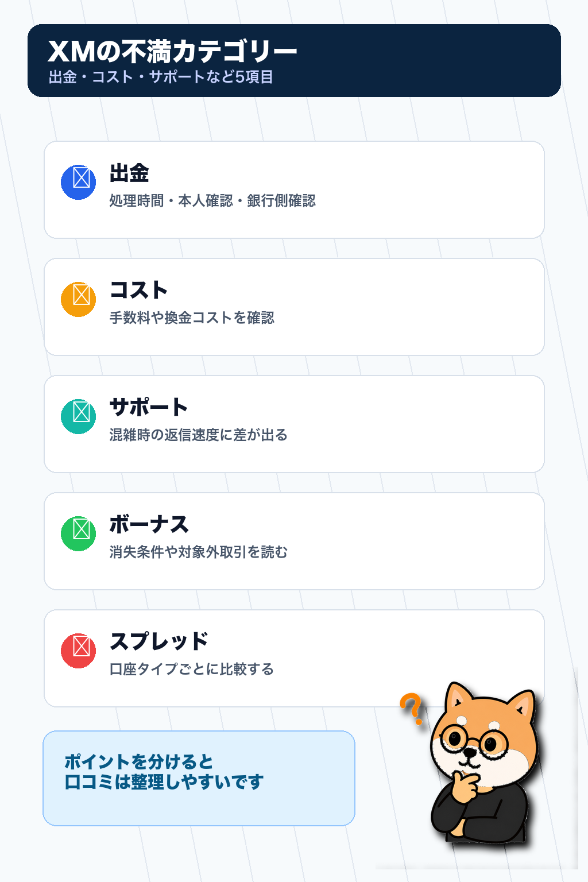
Task: Select the コスト card title
Action: click(x=138, y=290)
